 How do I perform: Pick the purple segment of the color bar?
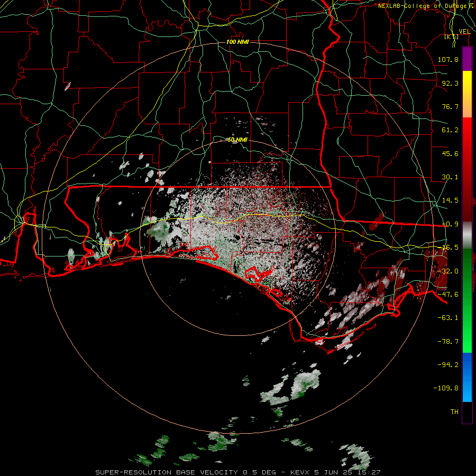tap(467, 59)
